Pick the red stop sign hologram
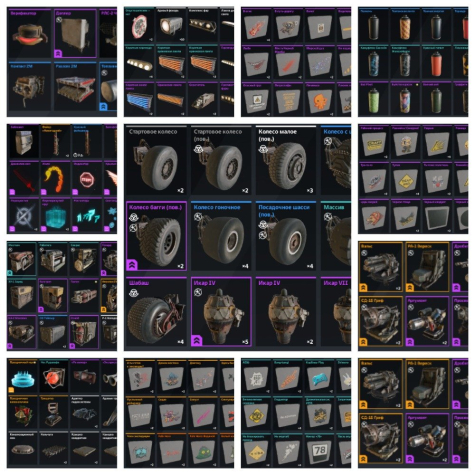 point(86,179)
